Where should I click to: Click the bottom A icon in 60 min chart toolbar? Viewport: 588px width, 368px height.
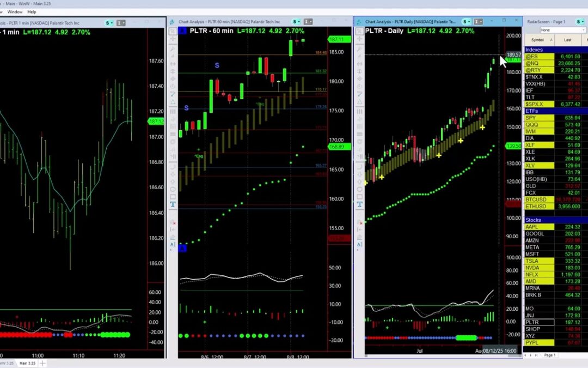[x=173, y=244]
